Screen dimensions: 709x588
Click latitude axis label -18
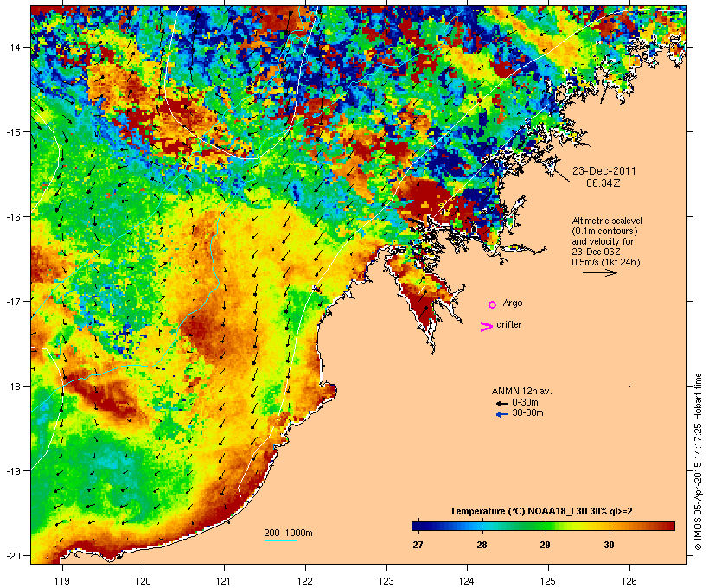click(x=12, y=386)
